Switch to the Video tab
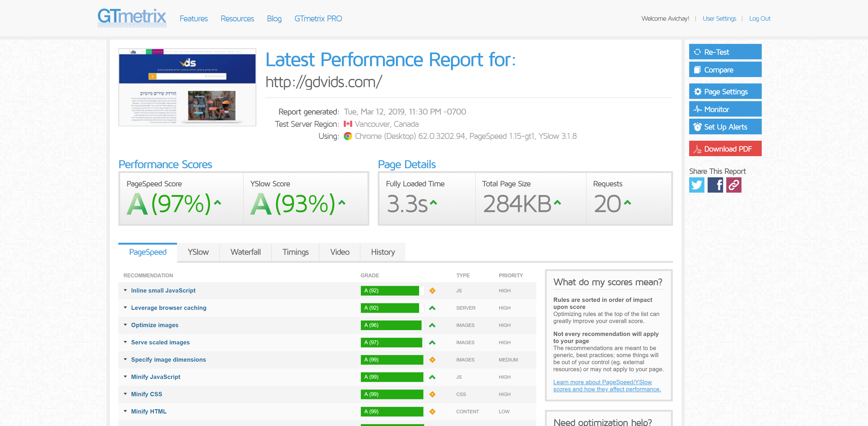Viewport: 868px width, 426px height. pyautogui.click(x=340, y=252)
